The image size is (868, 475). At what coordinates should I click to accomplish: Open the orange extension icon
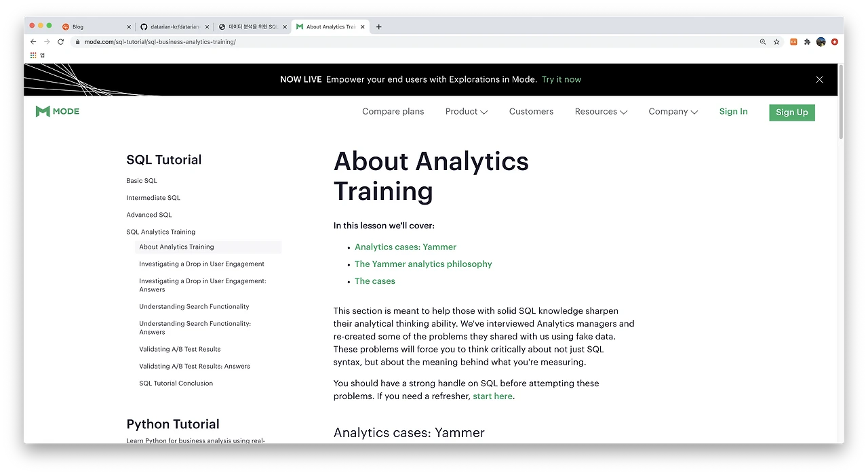pos(793,42)
